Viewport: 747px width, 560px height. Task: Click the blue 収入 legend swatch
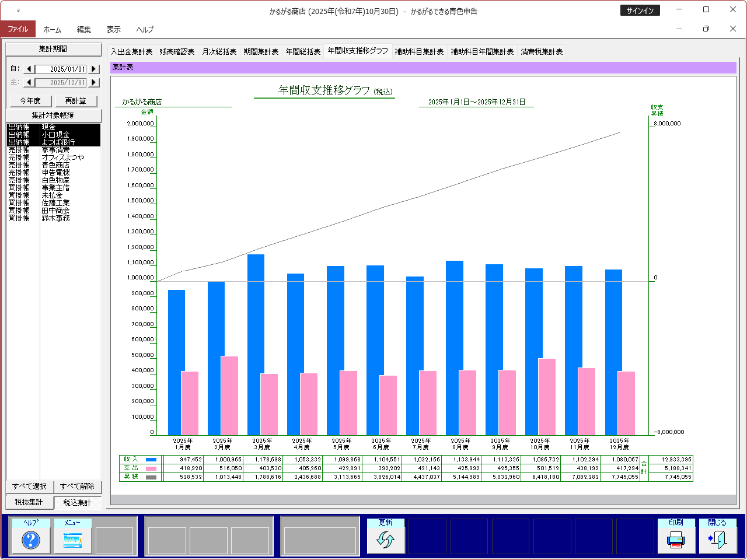pos(151,460)
